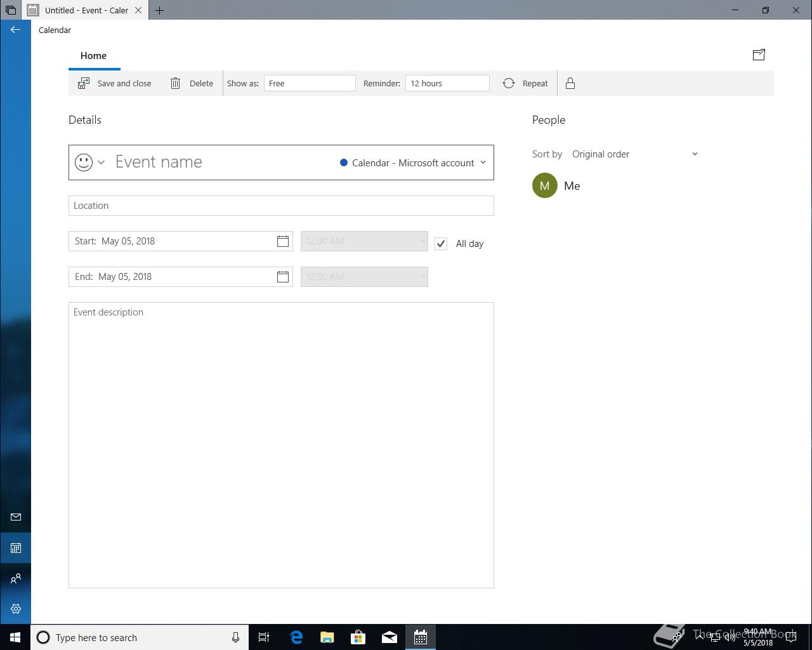Open the Start date calendar picker
This screenshot has height=650, width=812.
click(283, 241)
